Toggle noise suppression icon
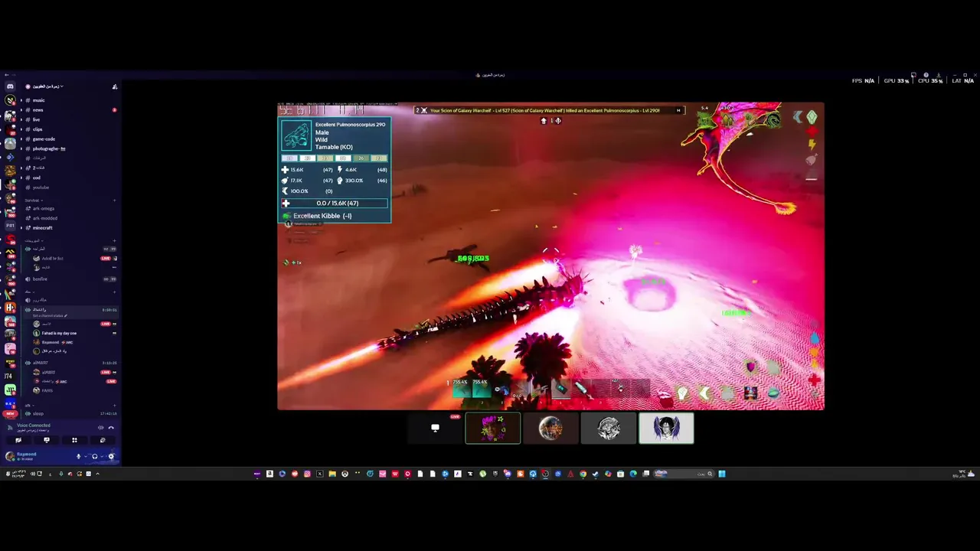 pyautogui.click(x=100, y=428)
